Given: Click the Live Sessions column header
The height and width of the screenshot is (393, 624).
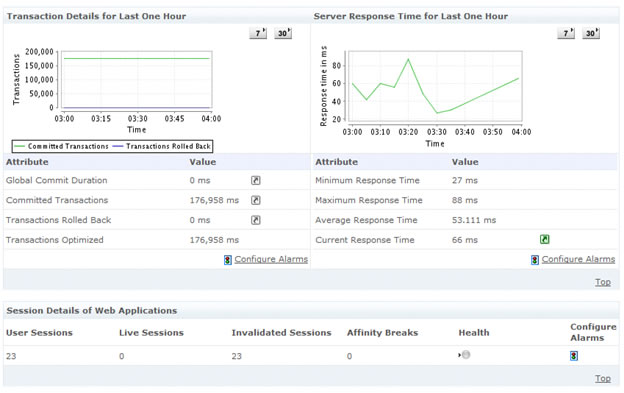Looking at the screenshot, I should (x=151, y=333).
